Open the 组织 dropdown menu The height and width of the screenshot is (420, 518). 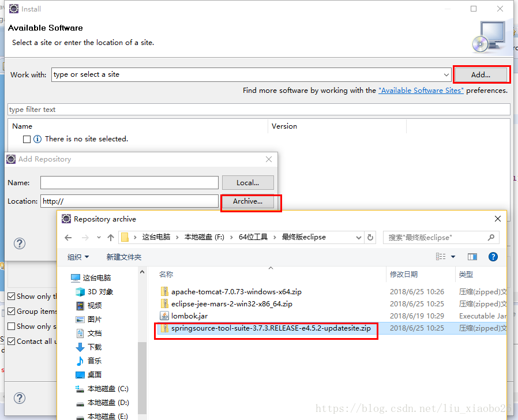pos(78,257)
